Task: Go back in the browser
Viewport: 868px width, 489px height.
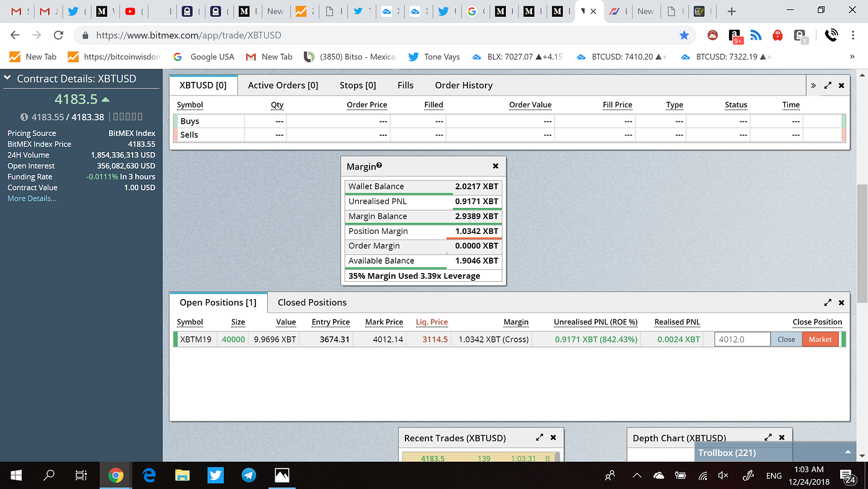Action: (x=15, y=35)
